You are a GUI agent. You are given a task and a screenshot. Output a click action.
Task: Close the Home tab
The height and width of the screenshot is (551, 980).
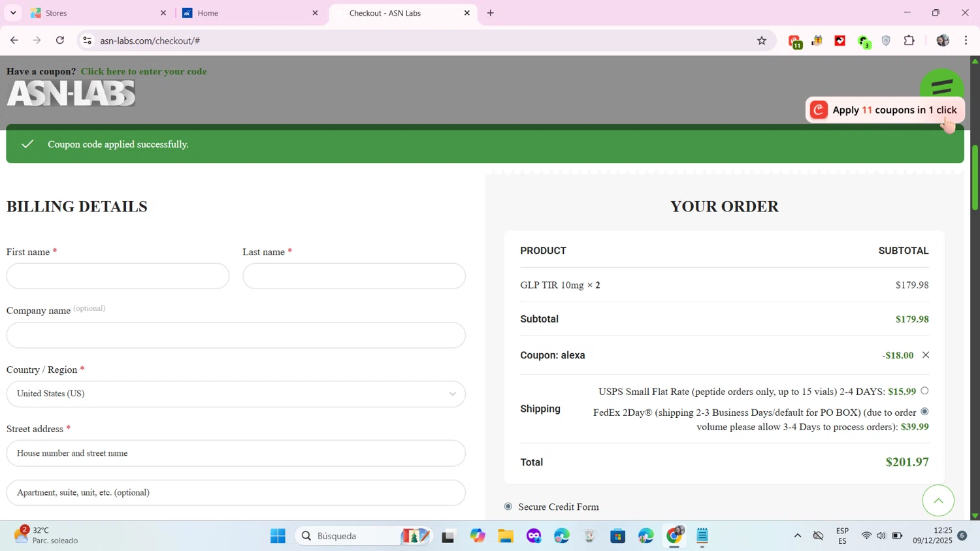[316, 13]
